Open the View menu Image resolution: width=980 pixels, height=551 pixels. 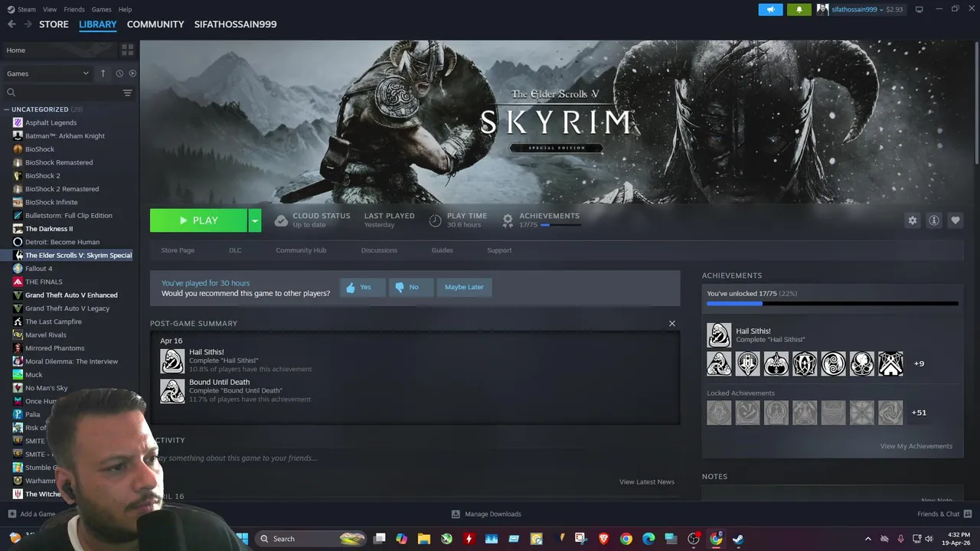pos(50,9)
